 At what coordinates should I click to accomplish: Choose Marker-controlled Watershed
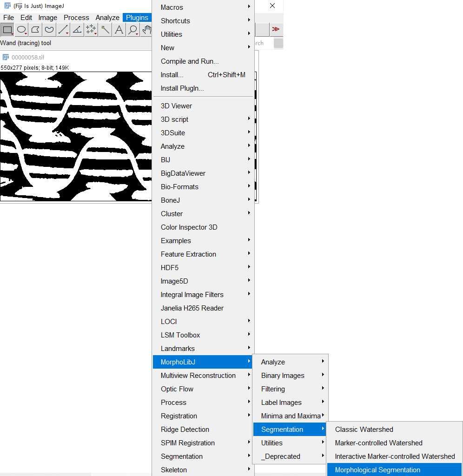point(394,443)
